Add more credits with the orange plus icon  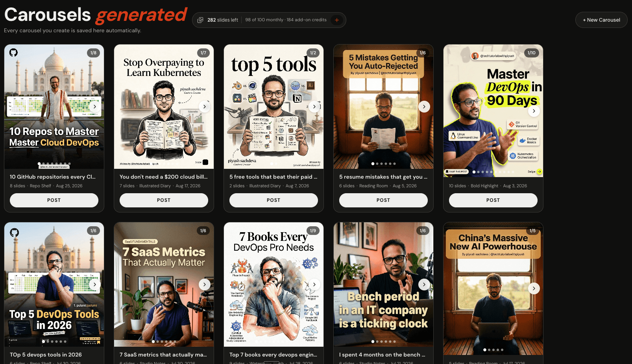coord(337,20)
